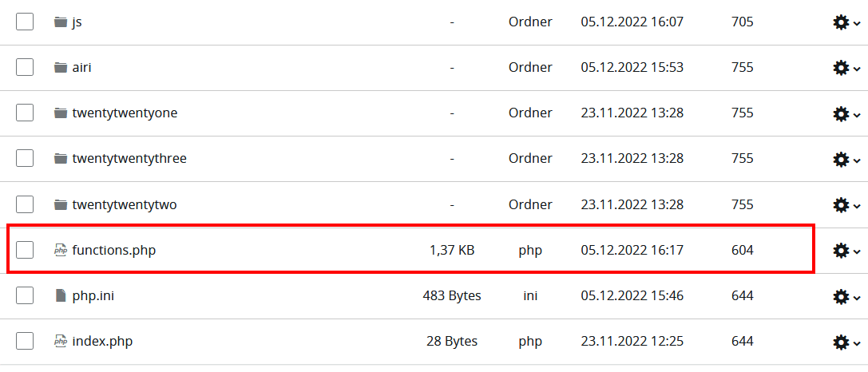
Task: Select the checkbox for the js folder
Action: (25, 22)
